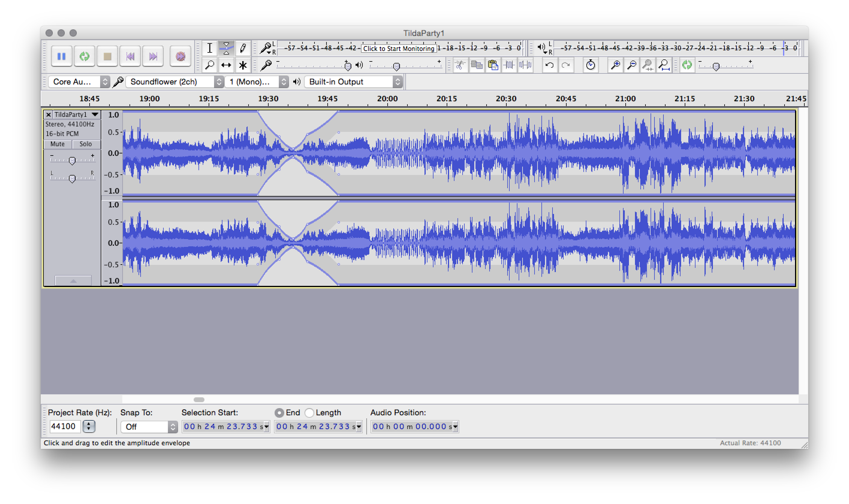849x504 pixels.
Task: Zoom in with the plus magnifier
Action: (x=615, y=64)
